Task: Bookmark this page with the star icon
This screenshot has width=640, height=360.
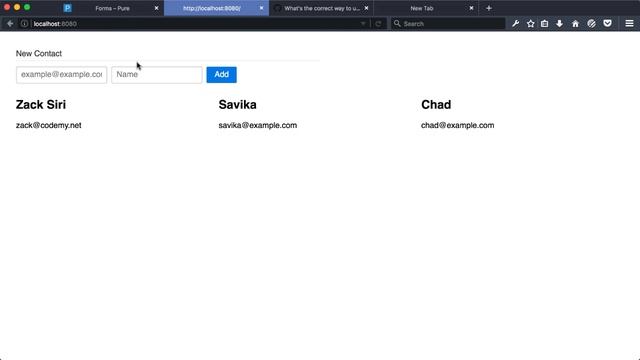Action: [530, 24]
